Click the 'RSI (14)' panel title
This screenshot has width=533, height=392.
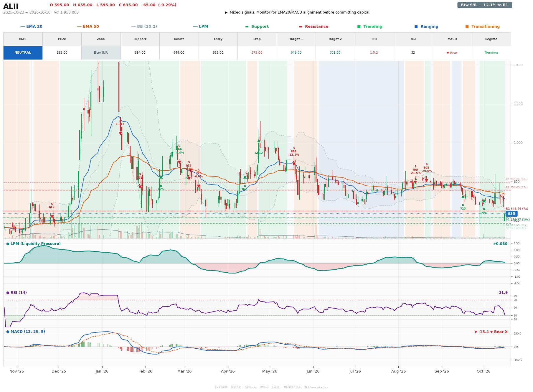coord(19,293)
